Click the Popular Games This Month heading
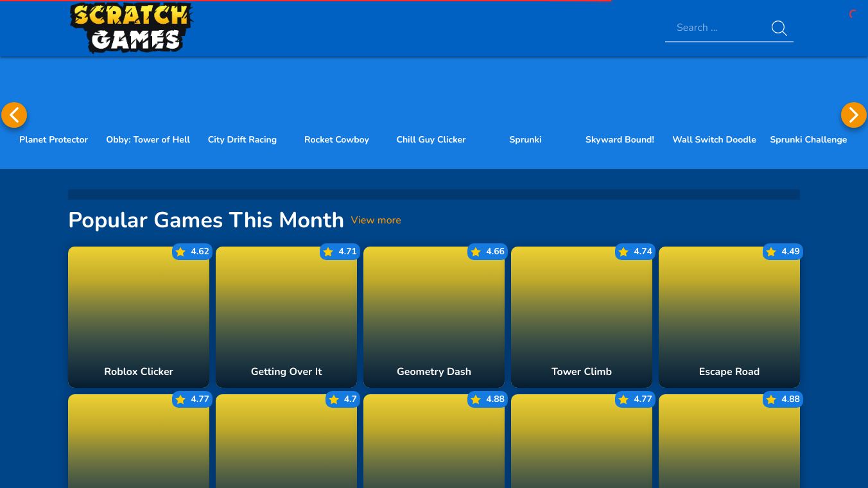868x488 pixels. [x=206, y=220]
